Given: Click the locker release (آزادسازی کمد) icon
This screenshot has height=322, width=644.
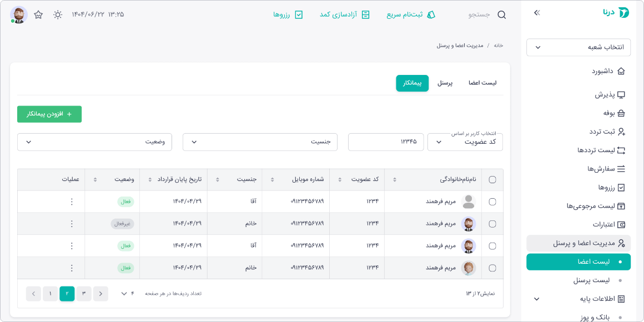Looking at the screenshot, I should (x=365, y=15).
